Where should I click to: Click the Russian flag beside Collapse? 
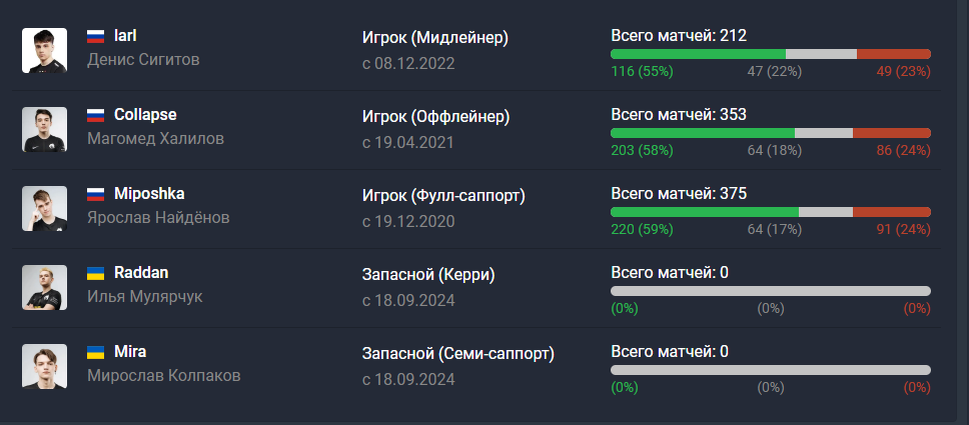pyautogui.click(x=95, y=116)
